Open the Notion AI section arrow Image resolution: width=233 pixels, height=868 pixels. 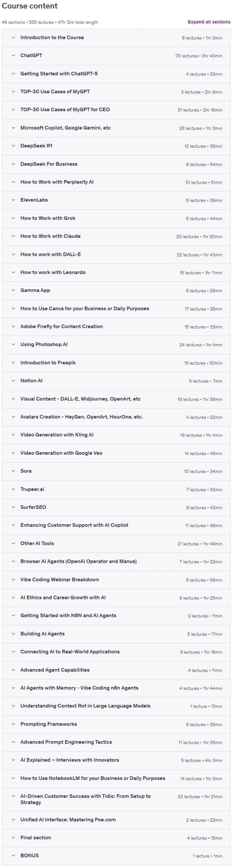(x=13, y=381)
